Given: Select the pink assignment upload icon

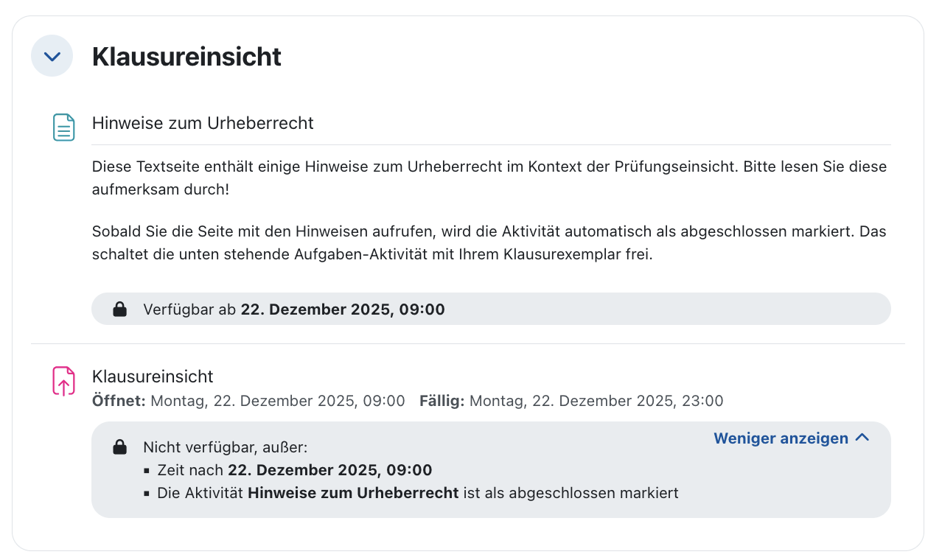Looking at the screenshot, I should point(63,381).
